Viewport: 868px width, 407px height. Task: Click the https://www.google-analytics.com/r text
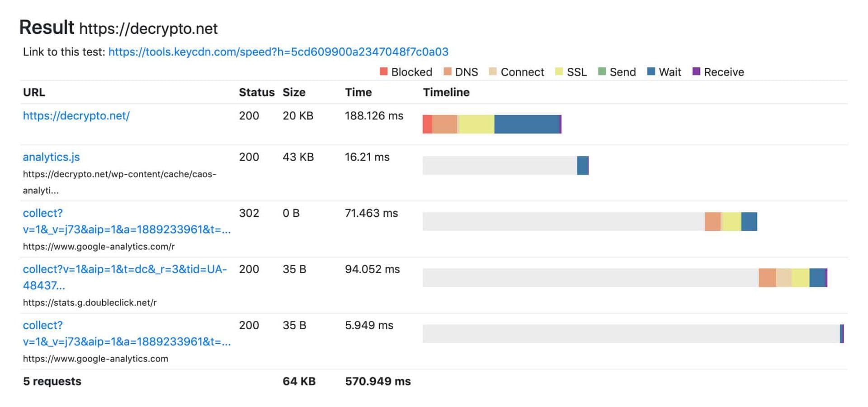tap(99, 247)
